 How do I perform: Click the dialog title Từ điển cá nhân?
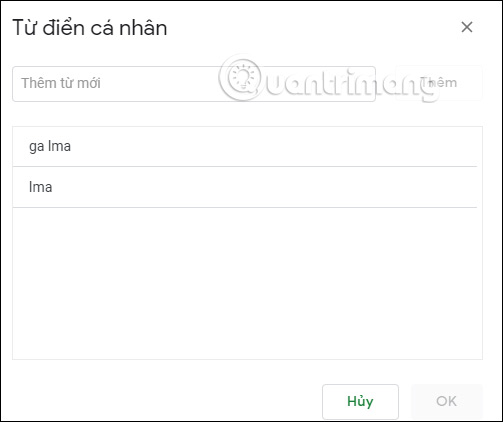tap(90, 28)
